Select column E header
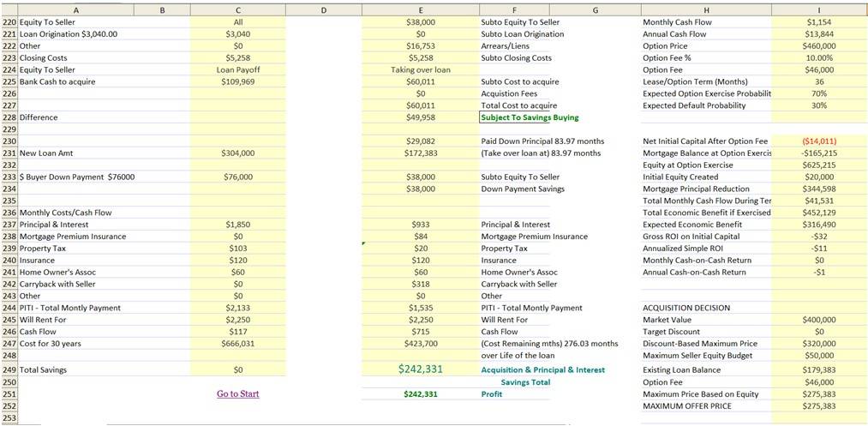Image resolution: width=868 pixels, height=426 pixels. [421, 9]
